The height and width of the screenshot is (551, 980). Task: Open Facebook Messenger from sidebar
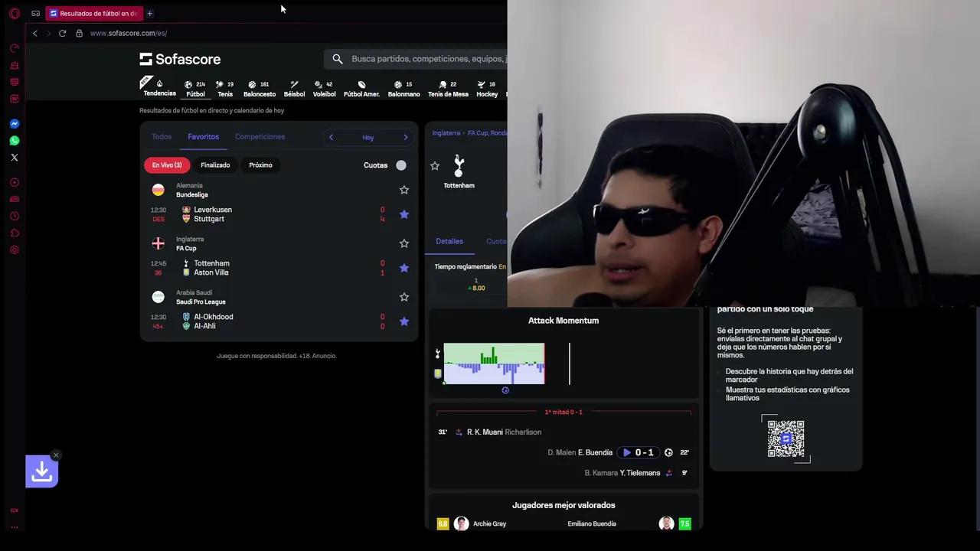[x=14, y=124]
